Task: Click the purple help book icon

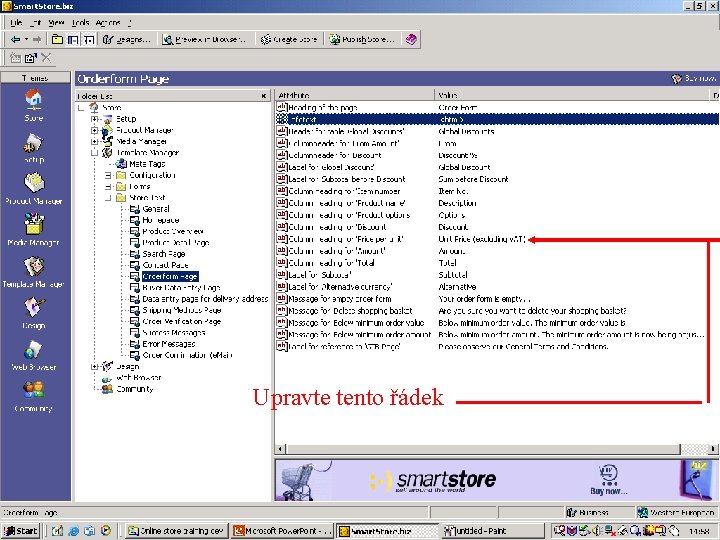Action: [411, 39]
